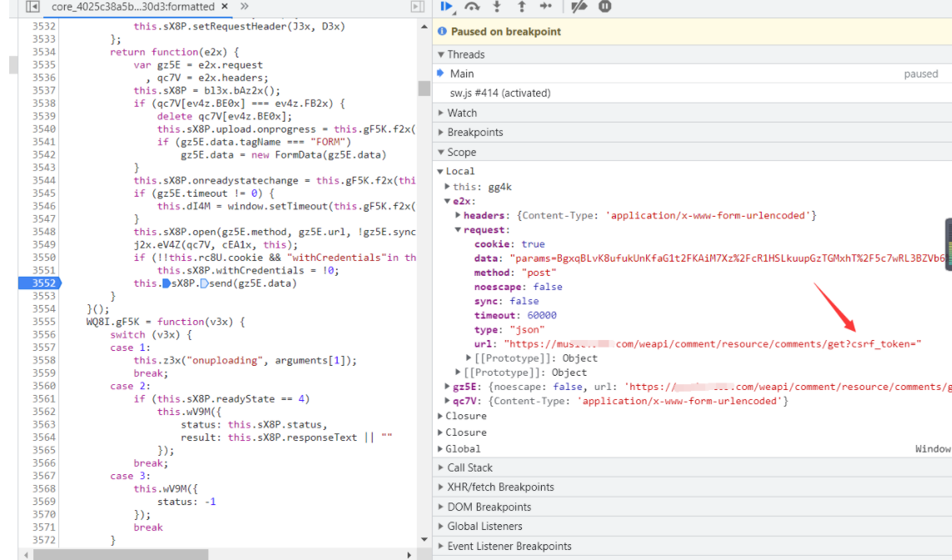
Task: Step out of current function
Action: (522, 7)
